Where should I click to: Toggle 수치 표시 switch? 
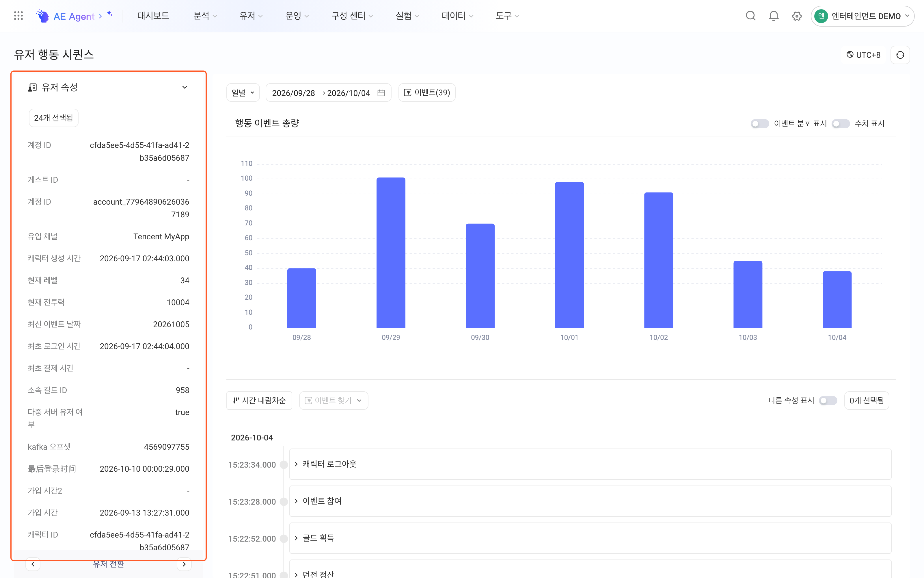pyautogui.click(x=840, y=123)
